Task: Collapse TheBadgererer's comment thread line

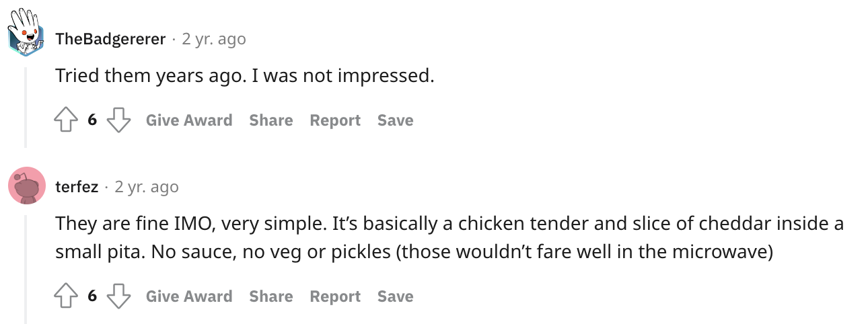Action: tap(26, 106)
